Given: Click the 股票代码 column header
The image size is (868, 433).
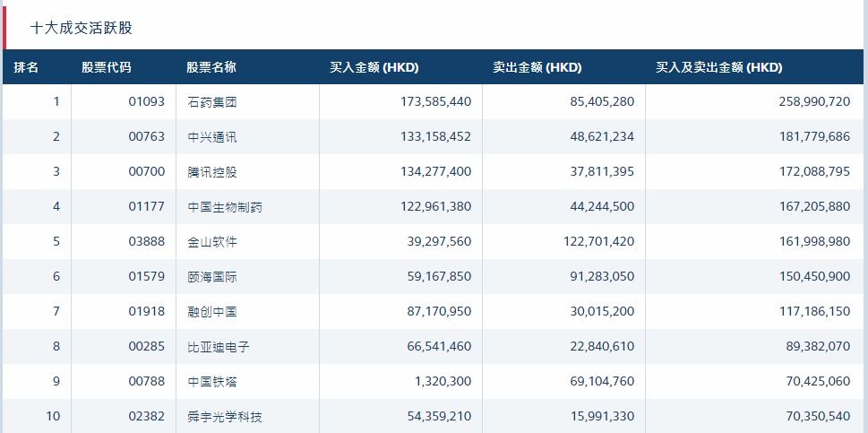Looking at the screenshot, I should 106,67.
